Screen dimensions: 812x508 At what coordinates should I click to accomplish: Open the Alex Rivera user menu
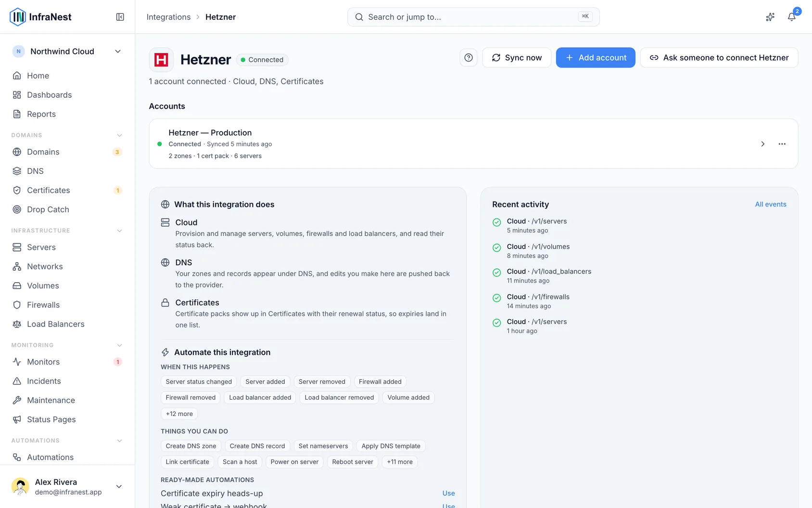pyautogui.click(x=67, y=486)
